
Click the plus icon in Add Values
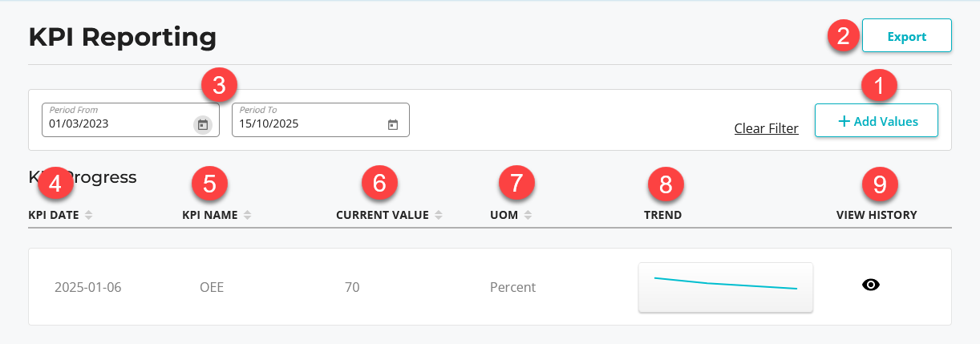tap(844, 121)
